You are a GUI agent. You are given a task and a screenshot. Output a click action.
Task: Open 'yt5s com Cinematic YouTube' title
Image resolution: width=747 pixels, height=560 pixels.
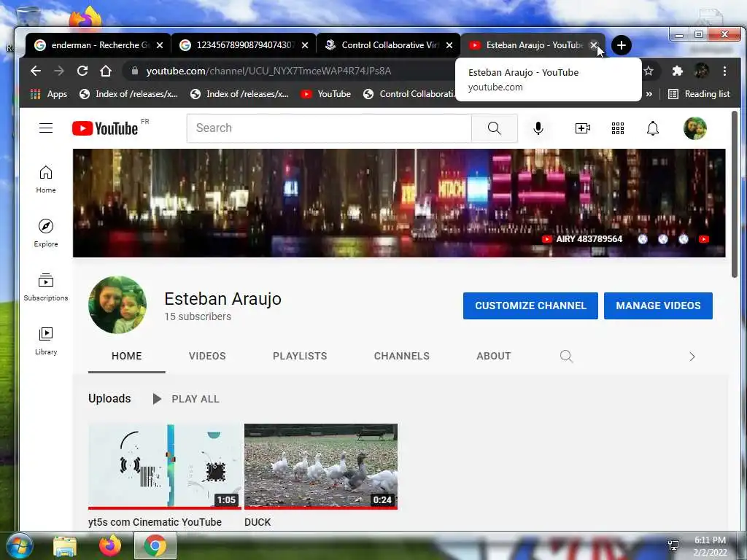point(155,522)
